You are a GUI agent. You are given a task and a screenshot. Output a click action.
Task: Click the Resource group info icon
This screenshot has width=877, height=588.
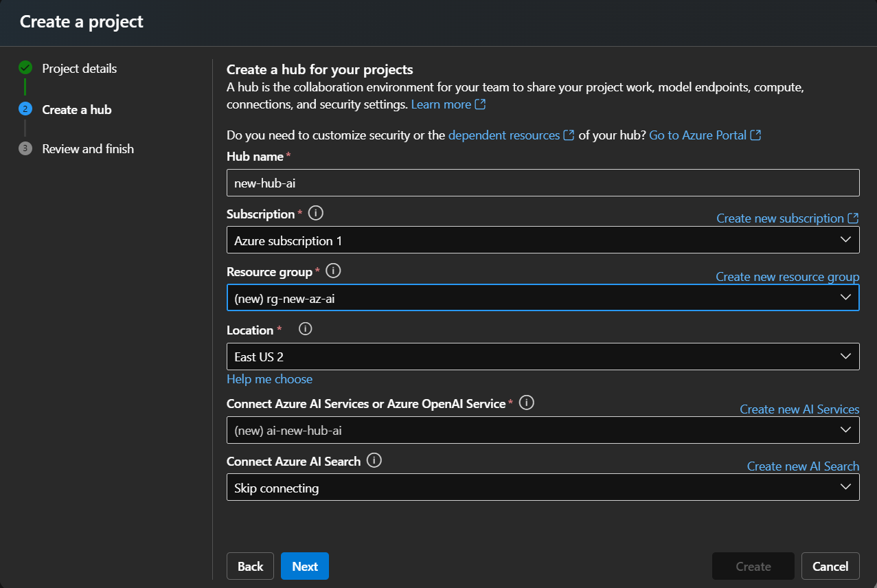[x=333, y=271]
